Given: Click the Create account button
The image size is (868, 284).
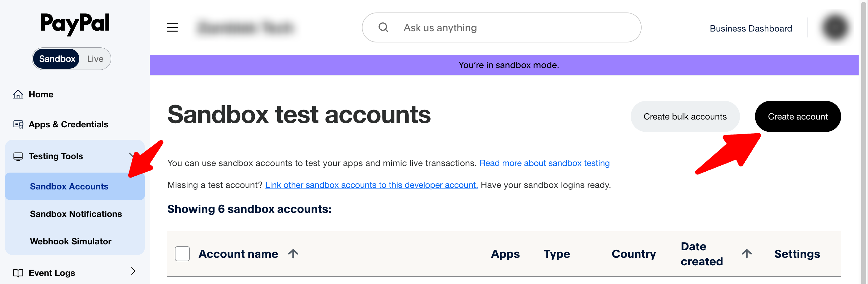Looking at the screenshot, I should pos(797,116).
